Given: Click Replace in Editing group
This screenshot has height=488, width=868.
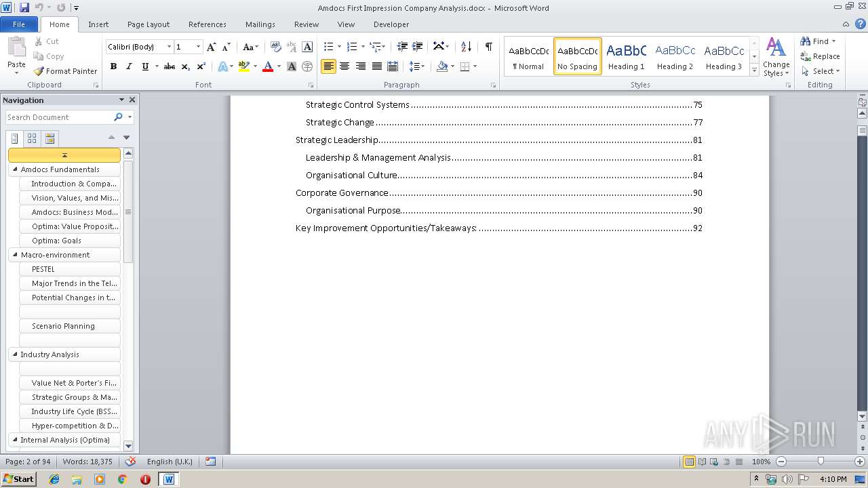Looking at the screenshot, I should 820,56.
